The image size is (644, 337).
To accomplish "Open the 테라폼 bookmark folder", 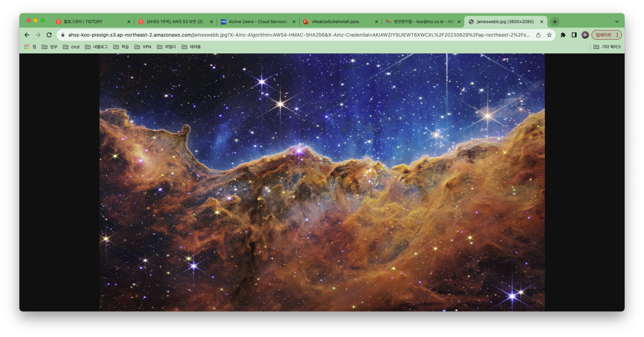I will click(191, 47).
